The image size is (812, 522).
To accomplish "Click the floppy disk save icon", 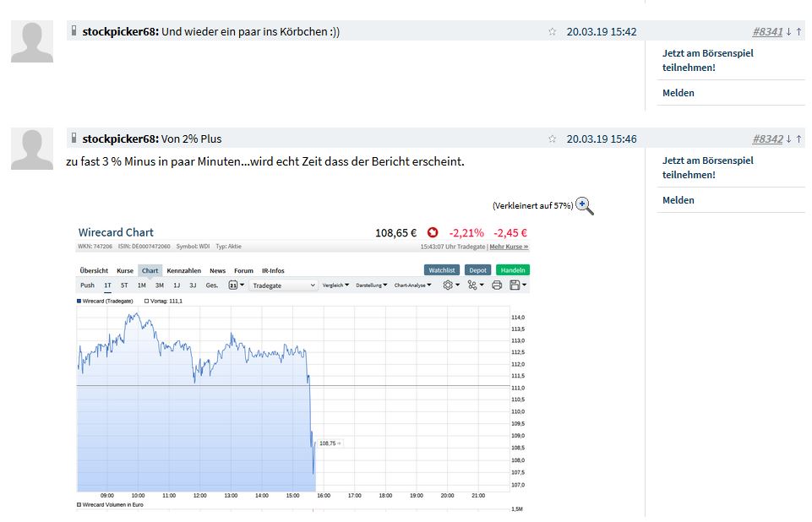I will 515,285.
